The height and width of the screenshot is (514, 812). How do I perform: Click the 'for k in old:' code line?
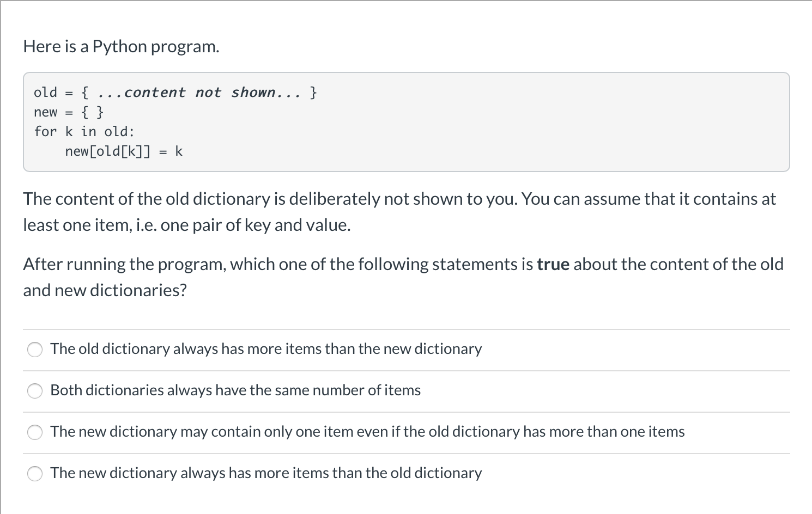click(x=84, y=131)
